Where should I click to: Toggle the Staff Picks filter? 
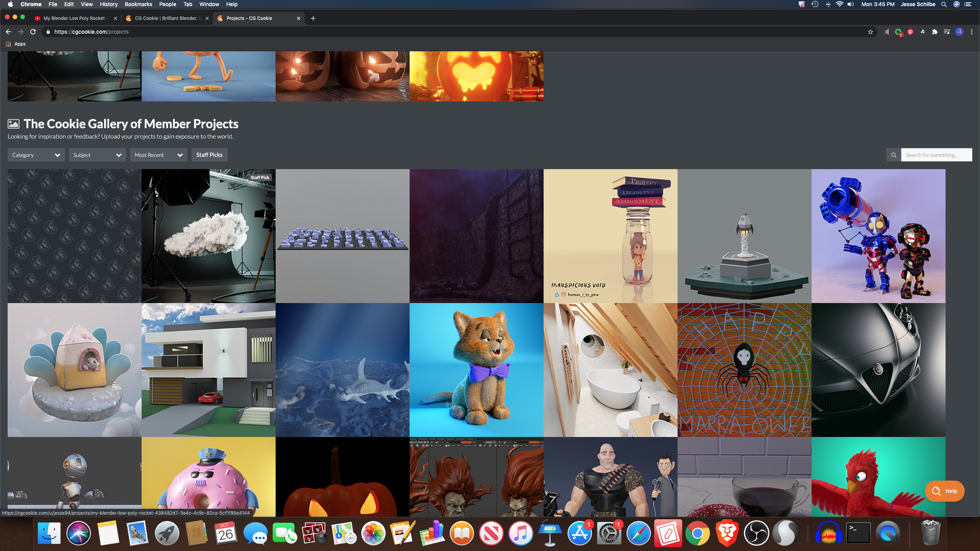[x=209, y=155]
